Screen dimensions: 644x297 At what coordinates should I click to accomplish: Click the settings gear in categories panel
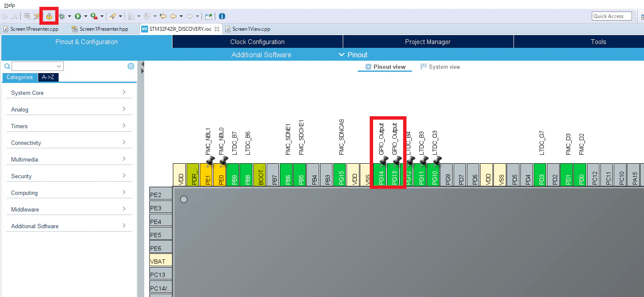[x=131, y=66]
